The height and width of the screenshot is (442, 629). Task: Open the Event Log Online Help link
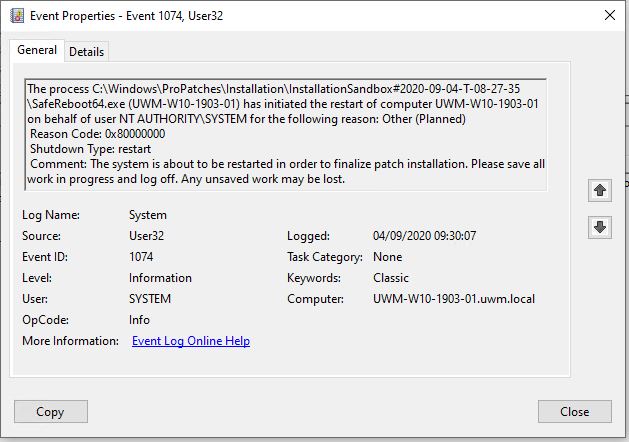191,341
